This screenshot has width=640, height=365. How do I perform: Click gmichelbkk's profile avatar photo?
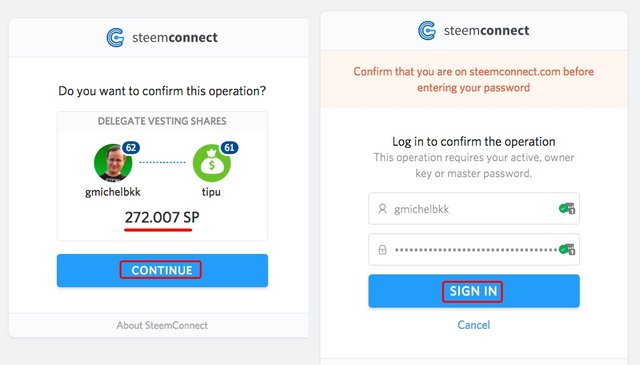click(113, 163)
